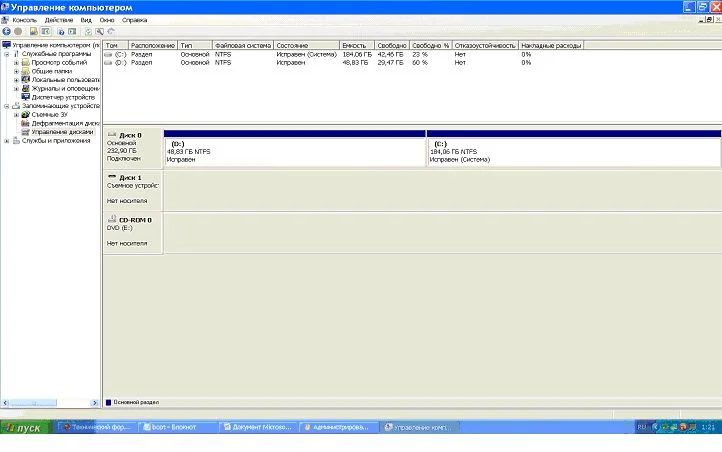Expand the Локальные пользователи node

point(17,80)
